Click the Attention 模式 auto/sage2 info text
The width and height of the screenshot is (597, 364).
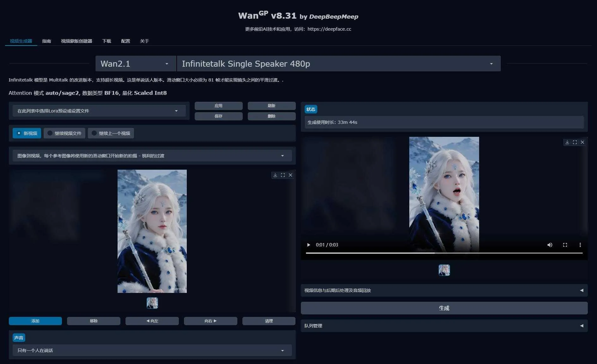[88, 93]
